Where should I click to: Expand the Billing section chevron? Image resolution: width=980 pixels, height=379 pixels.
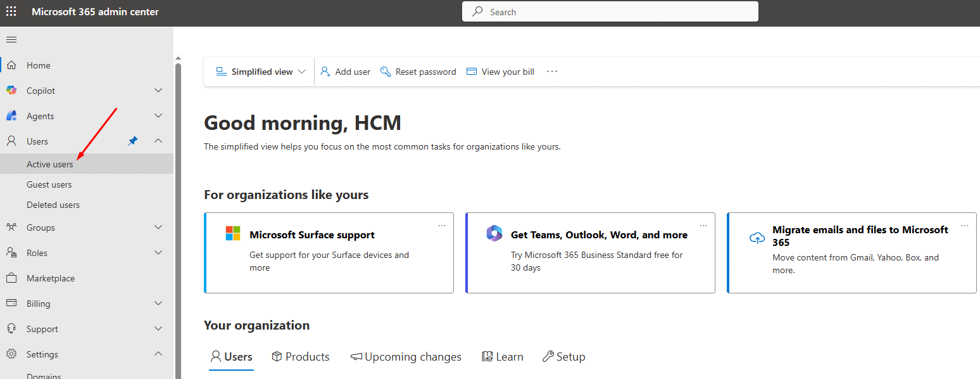158,304
